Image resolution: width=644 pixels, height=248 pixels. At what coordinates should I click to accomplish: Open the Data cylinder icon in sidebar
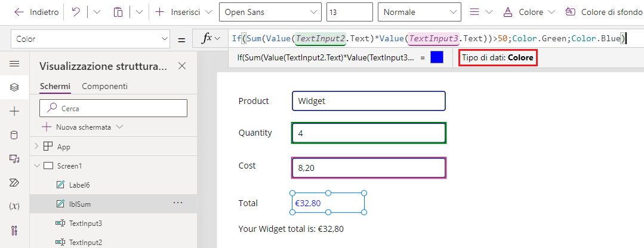click(x=14, y=135)
